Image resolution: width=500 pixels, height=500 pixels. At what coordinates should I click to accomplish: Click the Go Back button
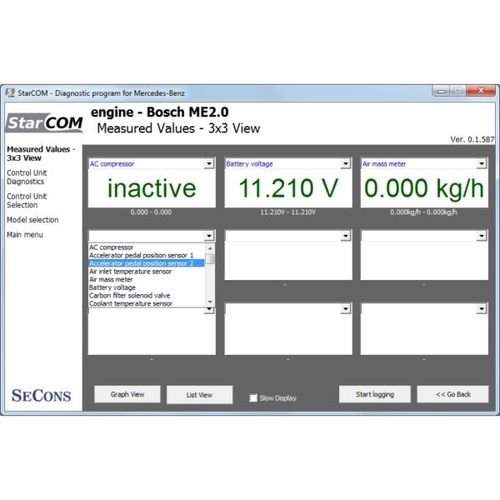453,394
